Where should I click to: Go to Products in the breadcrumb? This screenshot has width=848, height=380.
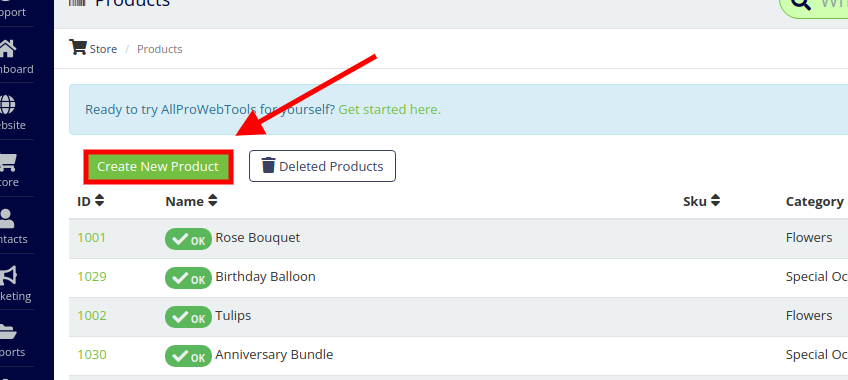click(x=160, y=49)
